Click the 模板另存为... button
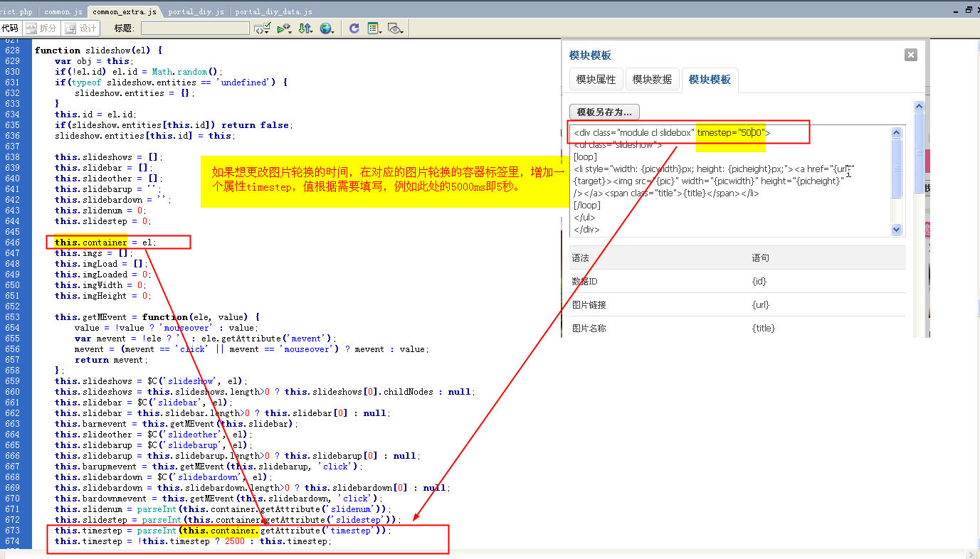The image size is (980, 559). click(604, 112)
